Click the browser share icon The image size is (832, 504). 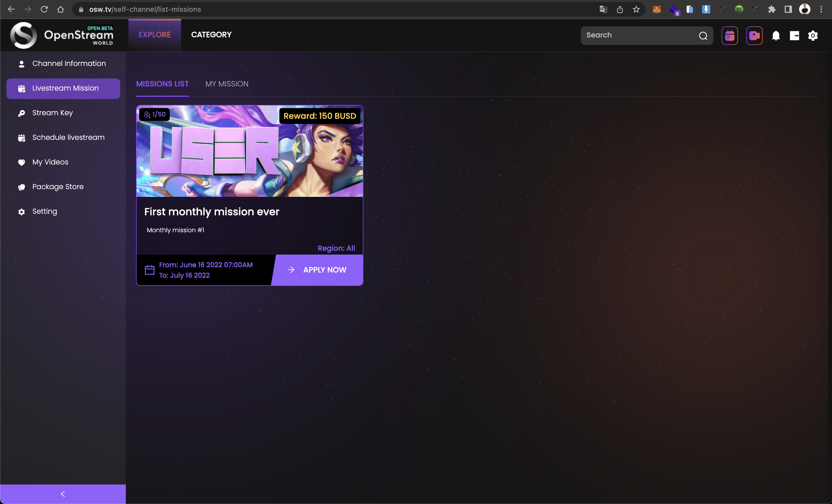tap(620, 9)
